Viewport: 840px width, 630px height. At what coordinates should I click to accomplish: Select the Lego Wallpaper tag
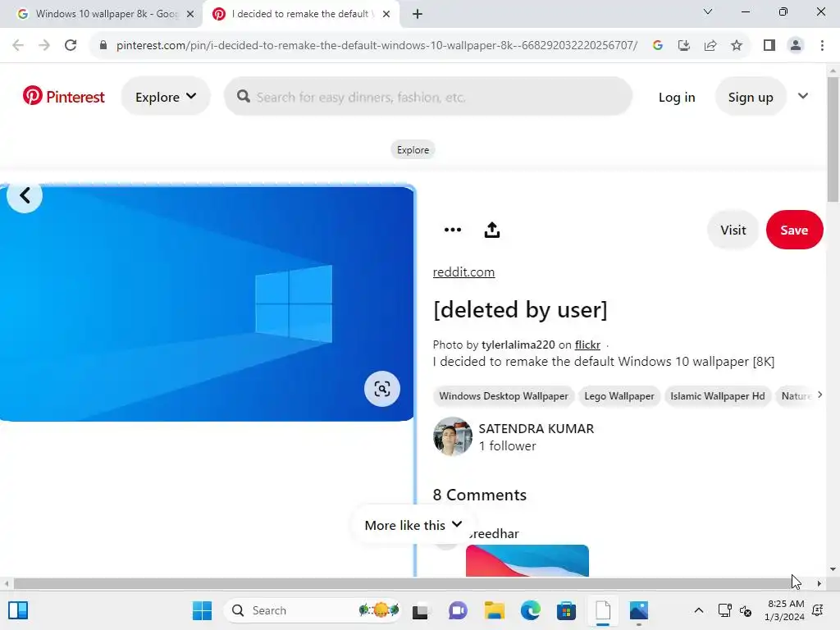pyautogui.click(x=619, y=396)
